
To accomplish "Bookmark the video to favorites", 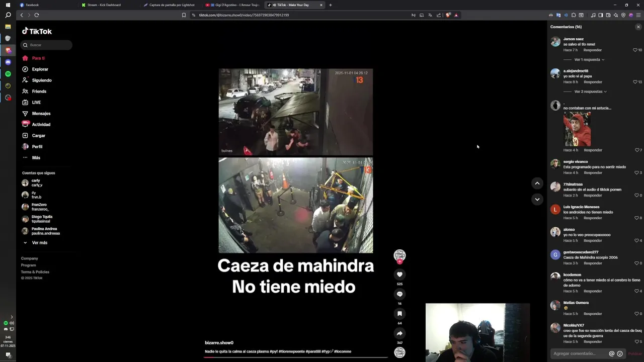I will [x=399, y=314].
